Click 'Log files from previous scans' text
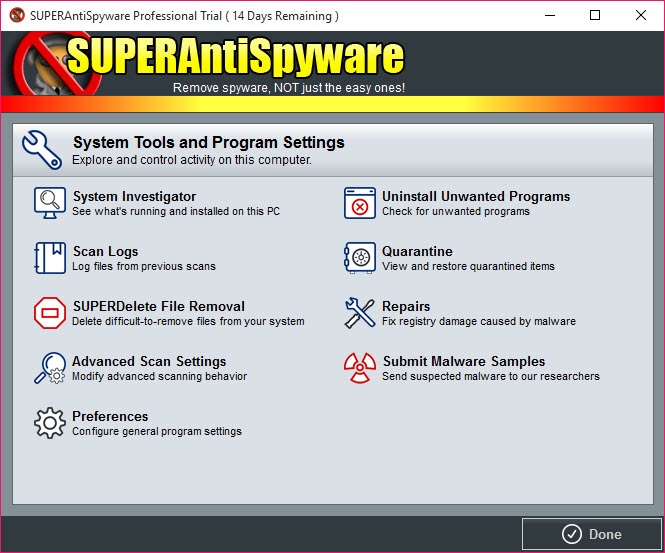 coord(144,266)
